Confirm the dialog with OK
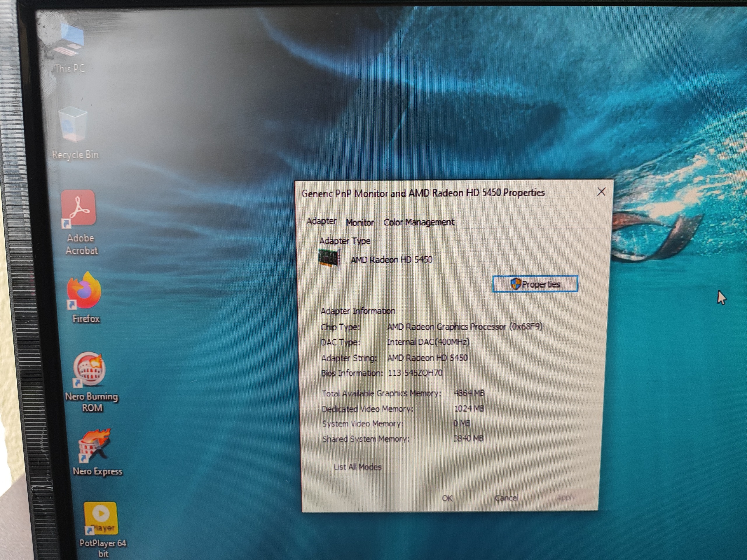Screen dimensions: 747x560 [x=447, y=498]
